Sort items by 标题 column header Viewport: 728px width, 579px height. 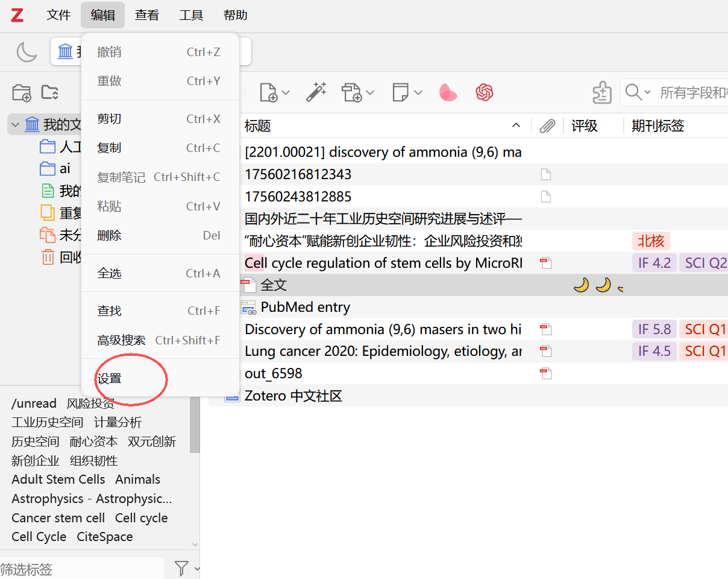(258, 126)
